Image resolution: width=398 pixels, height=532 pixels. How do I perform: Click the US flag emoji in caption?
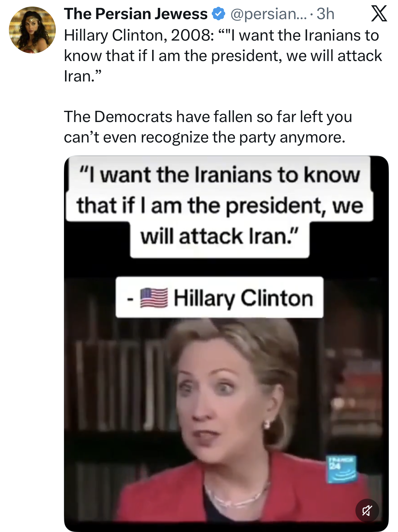pos(154,298)
